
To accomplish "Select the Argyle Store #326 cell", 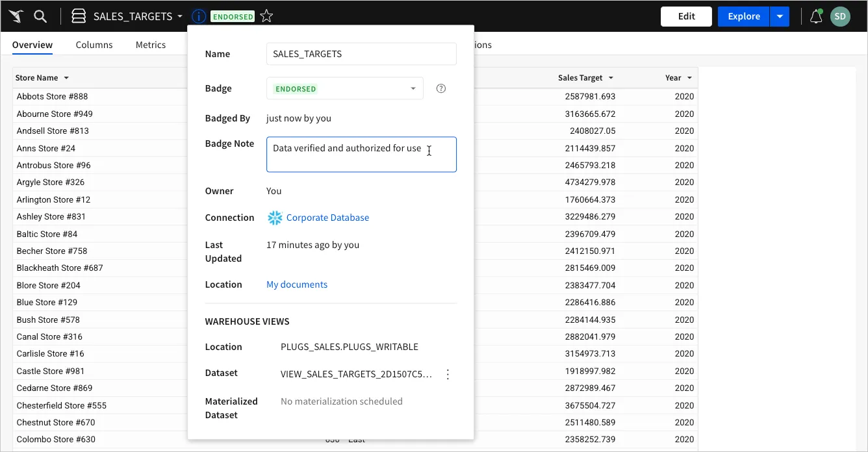I will 50,182.
